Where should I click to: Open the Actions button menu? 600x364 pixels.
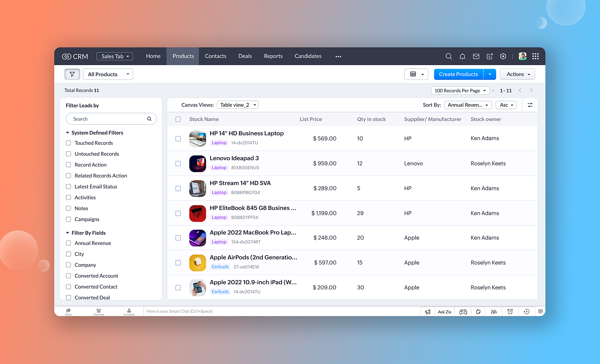click(x=517, y=74)
